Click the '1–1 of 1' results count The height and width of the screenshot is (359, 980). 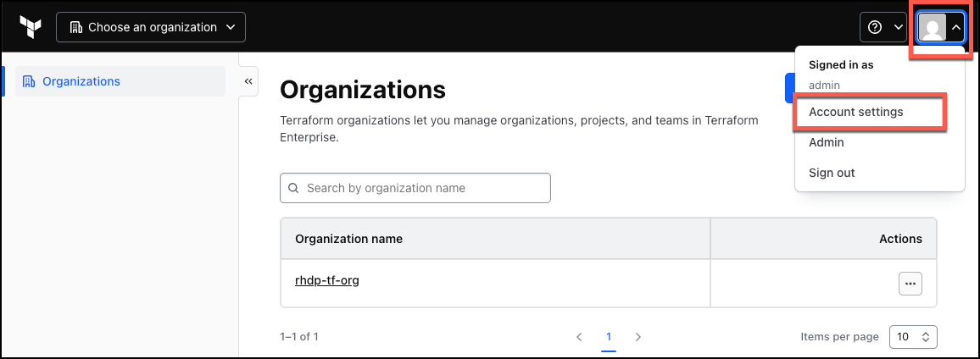(299, 336)
